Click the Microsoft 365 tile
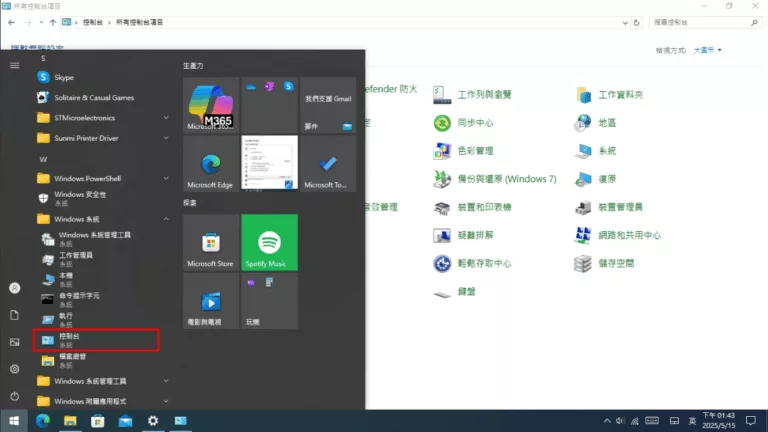 pos(211,106)
